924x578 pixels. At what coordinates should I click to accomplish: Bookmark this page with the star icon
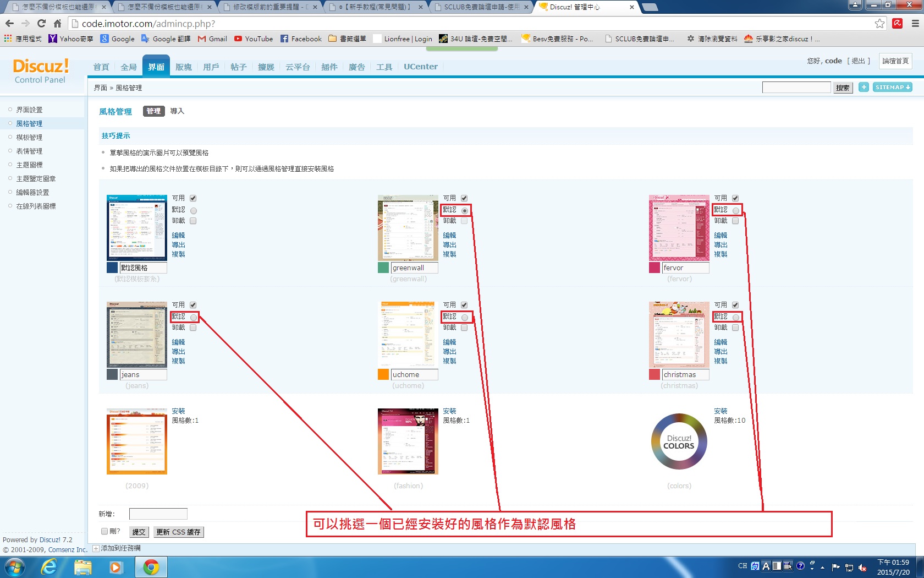pyautogui.click(x=879, y=24)
